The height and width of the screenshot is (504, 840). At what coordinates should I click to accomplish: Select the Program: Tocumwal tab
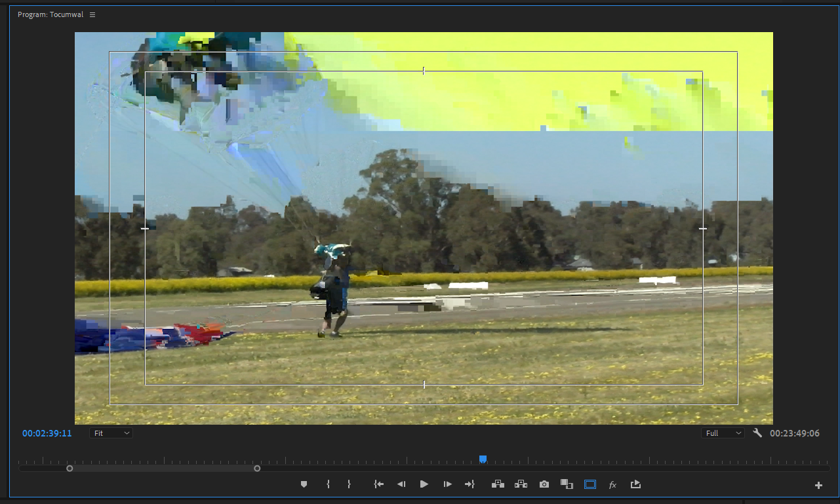click(x=49, y=14)
